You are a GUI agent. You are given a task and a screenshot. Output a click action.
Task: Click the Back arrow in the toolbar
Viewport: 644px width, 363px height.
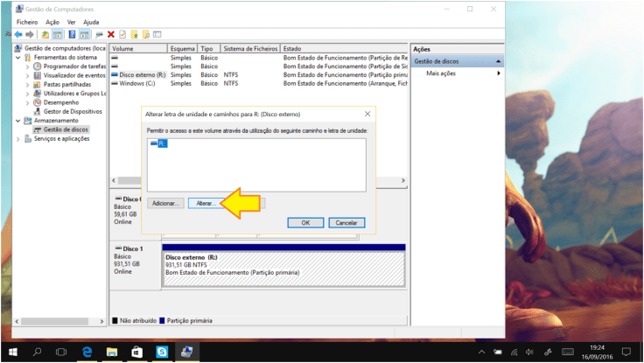pos(18,34)
